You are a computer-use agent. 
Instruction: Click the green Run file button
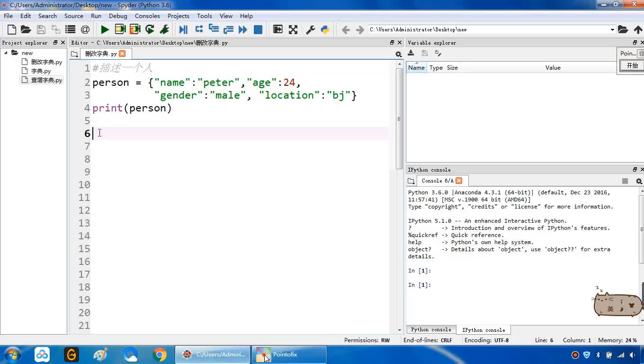coord(105,30)
